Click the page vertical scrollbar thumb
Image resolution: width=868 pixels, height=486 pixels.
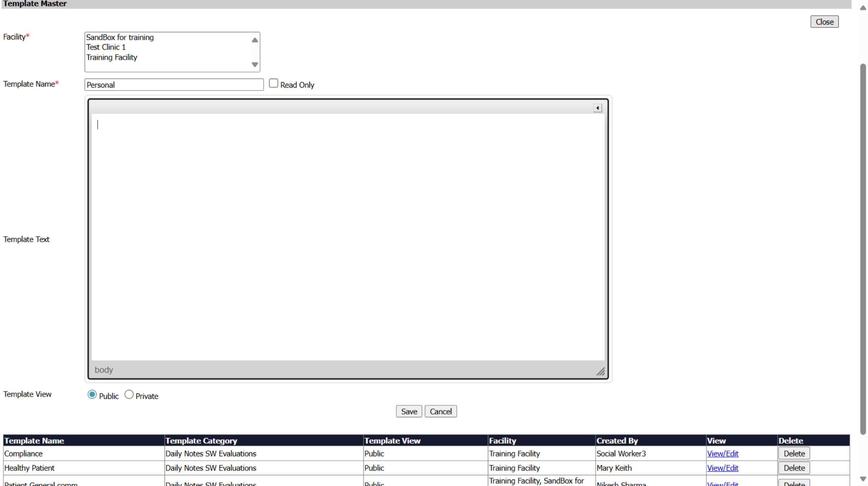tap(863, 249)
